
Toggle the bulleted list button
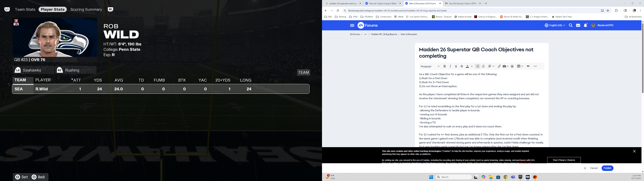click(477, 66)
